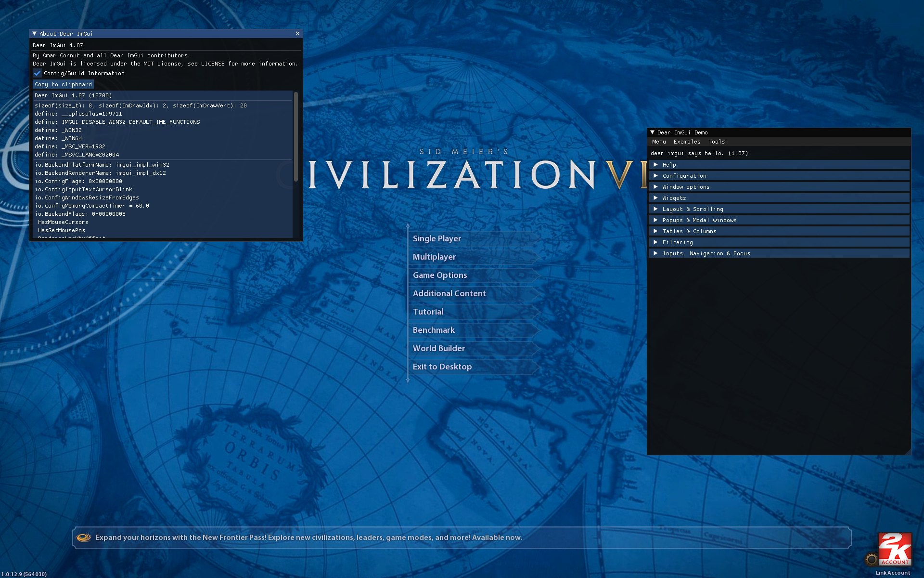924x578 pixels.
Task: Click Exit to Desktop button
Action: [x=442, y=366]
